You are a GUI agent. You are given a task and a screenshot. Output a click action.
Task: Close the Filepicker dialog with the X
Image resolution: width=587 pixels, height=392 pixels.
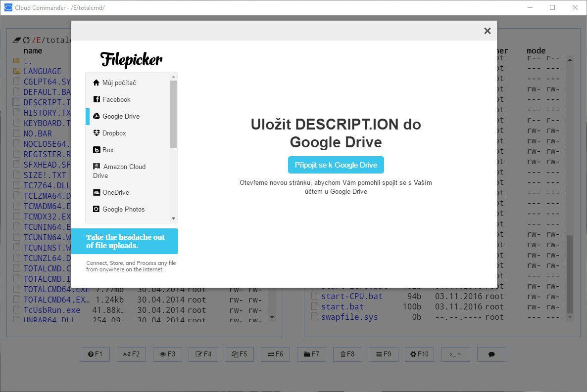[x=487, y=31]
